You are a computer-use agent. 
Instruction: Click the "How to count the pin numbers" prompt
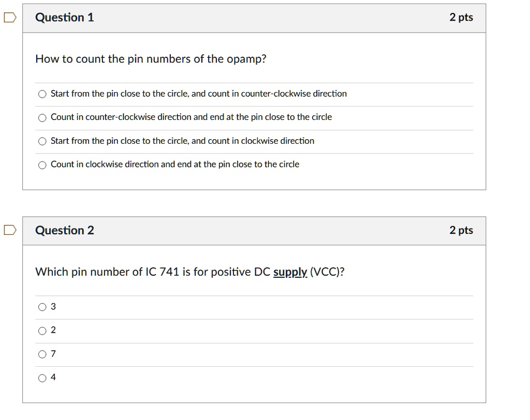pos(151,59)
